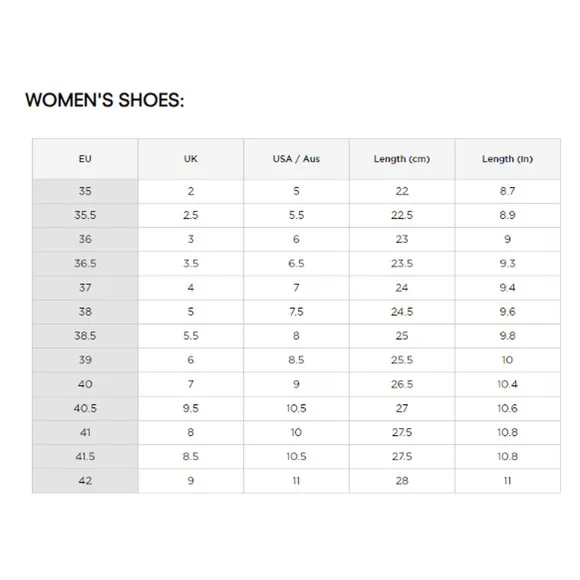Click the UK size 2.5 cell
Image resolution: width=580 pixels, height=580 pixels.
pos(190,215)
